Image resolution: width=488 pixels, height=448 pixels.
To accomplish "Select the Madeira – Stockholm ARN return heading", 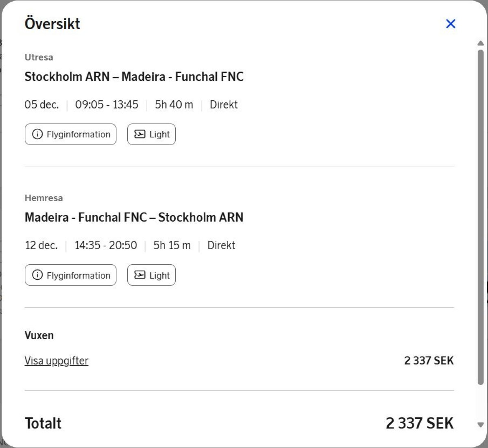I will (134, 217).
